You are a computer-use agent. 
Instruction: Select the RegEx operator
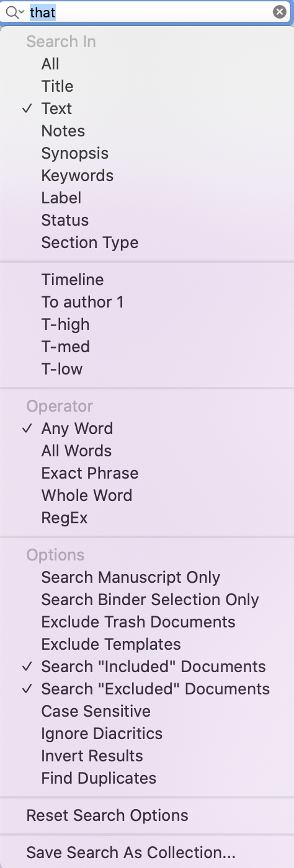[x=147, y=518]
